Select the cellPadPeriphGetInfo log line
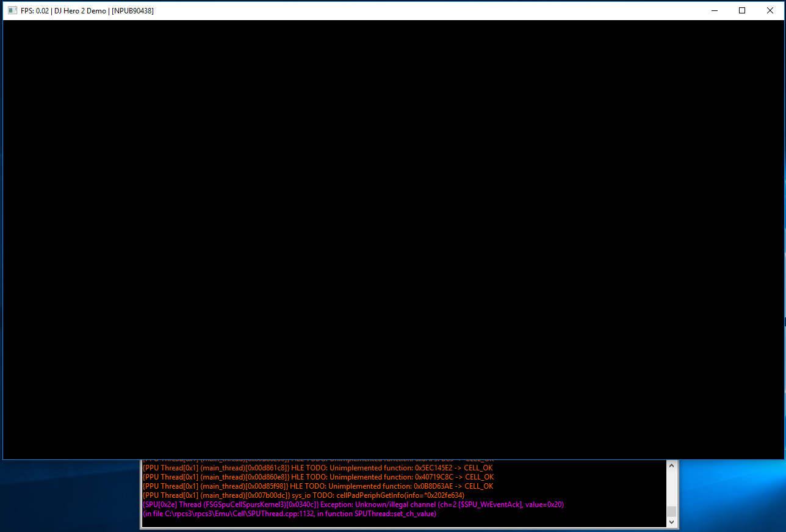Screen dimensions: 786x532 (303, 495)
